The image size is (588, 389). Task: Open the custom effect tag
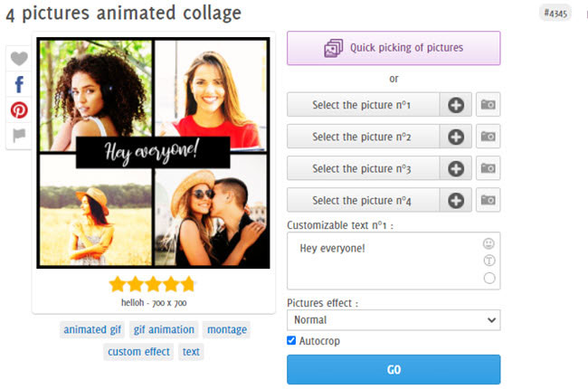pos(138,352)
